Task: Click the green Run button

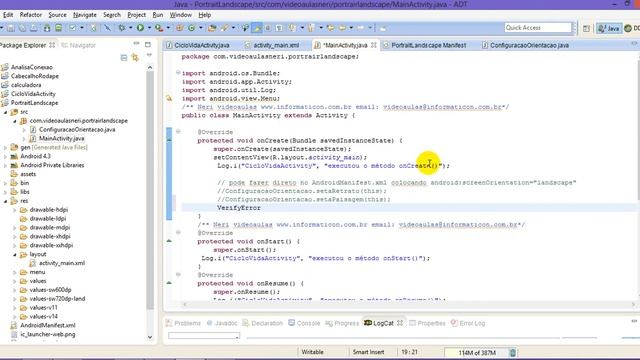Action: point(140,28)
